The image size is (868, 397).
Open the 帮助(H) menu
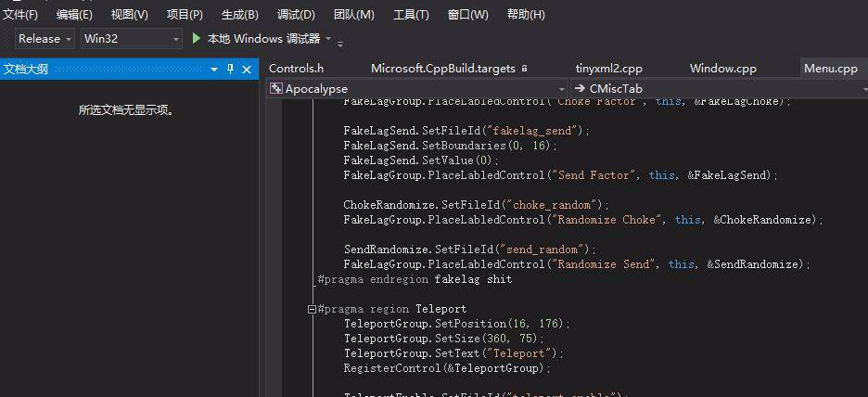click(x=526, y=15)
